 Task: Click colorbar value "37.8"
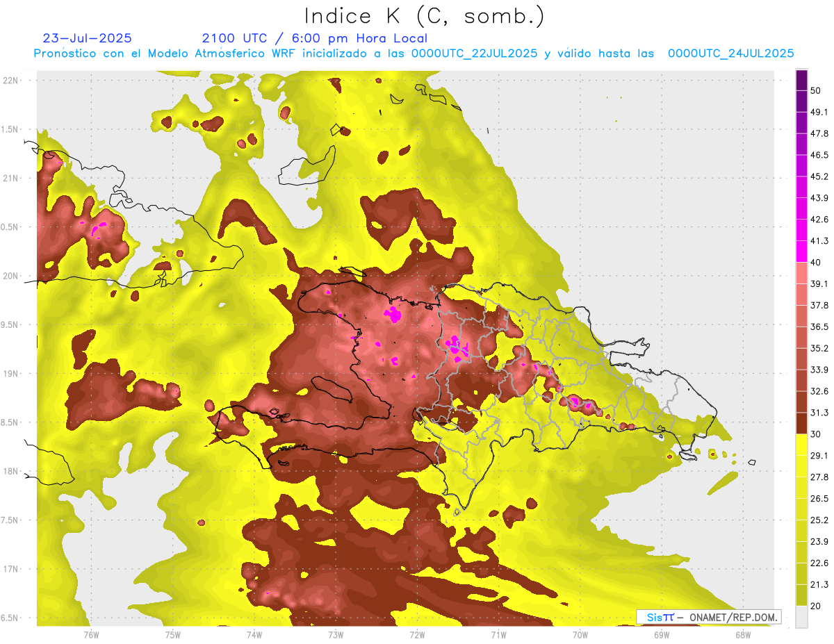(x=819, y=305)
